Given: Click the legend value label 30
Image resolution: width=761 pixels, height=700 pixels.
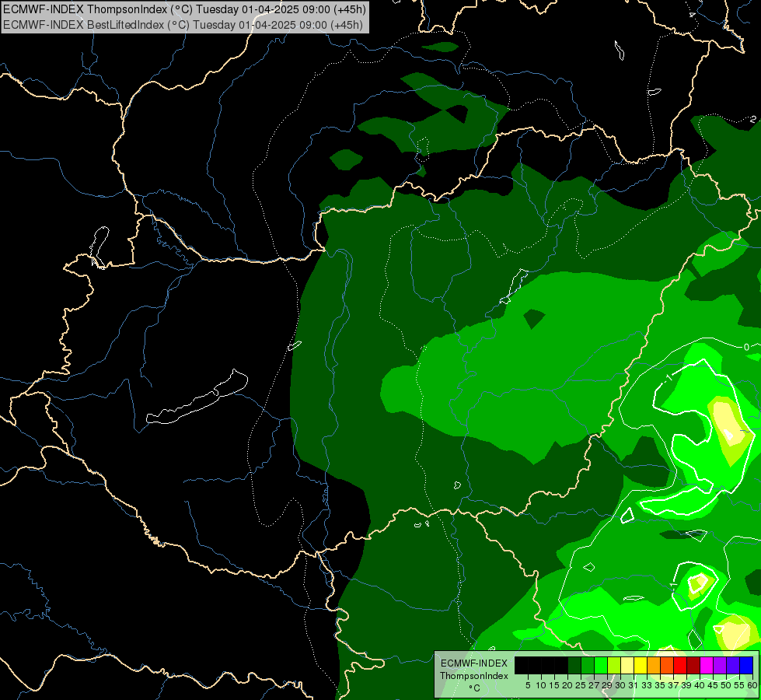Looking at the screenshot, I should pos(620,685).
